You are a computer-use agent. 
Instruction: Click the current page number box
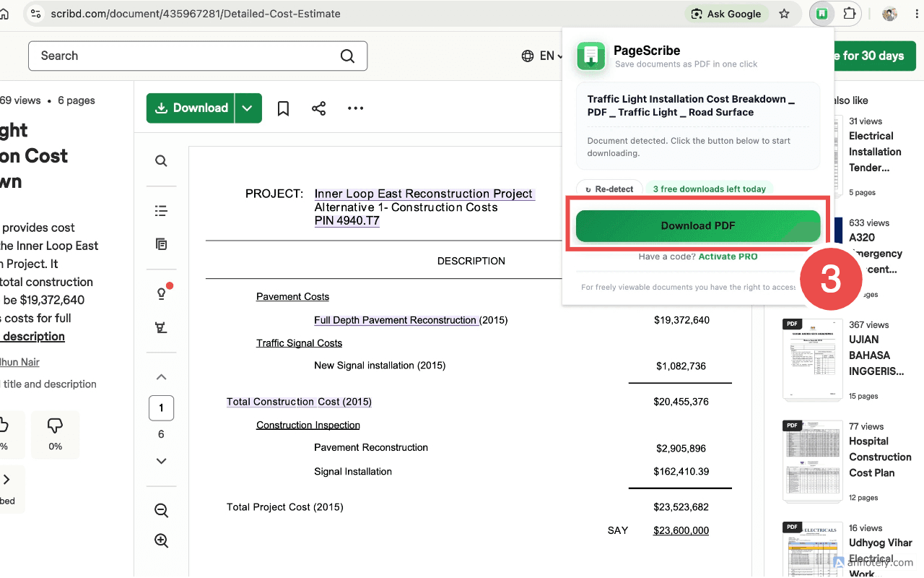click(161, 408)
